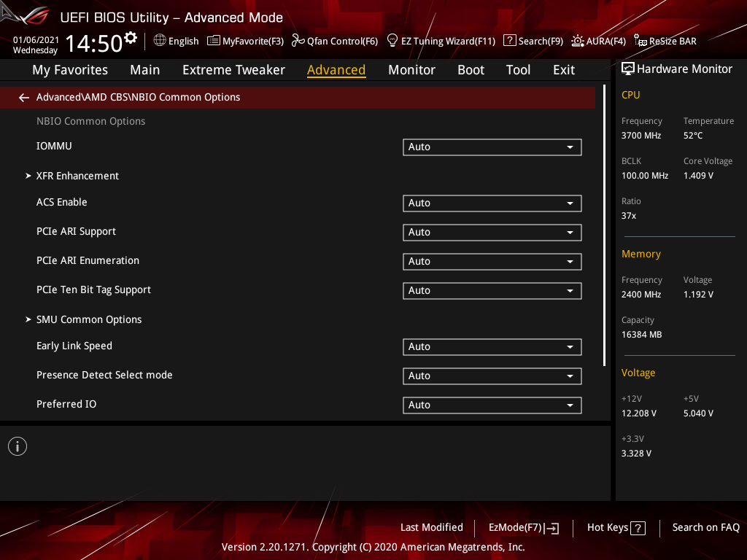This screenshot has width=747, height=560.
Task: Click CPU temperature value 52°C
Action: coord(693,136)
